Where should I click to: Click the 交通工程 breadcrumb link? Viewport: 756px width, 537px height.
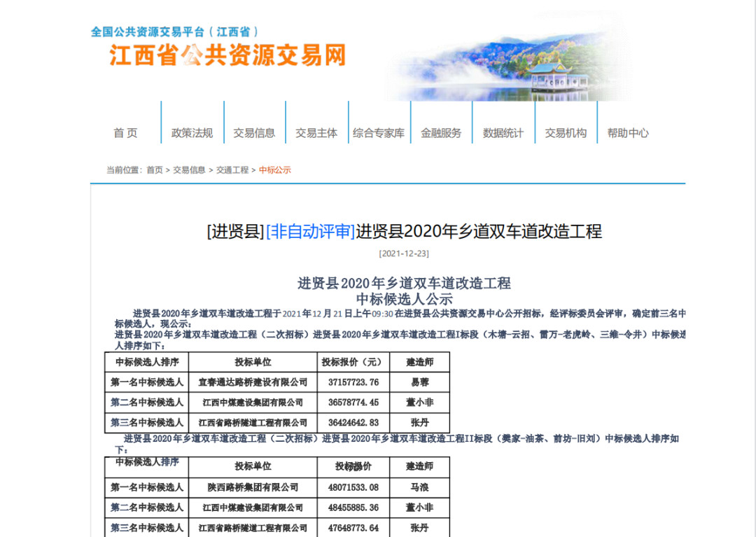(232, 170)
